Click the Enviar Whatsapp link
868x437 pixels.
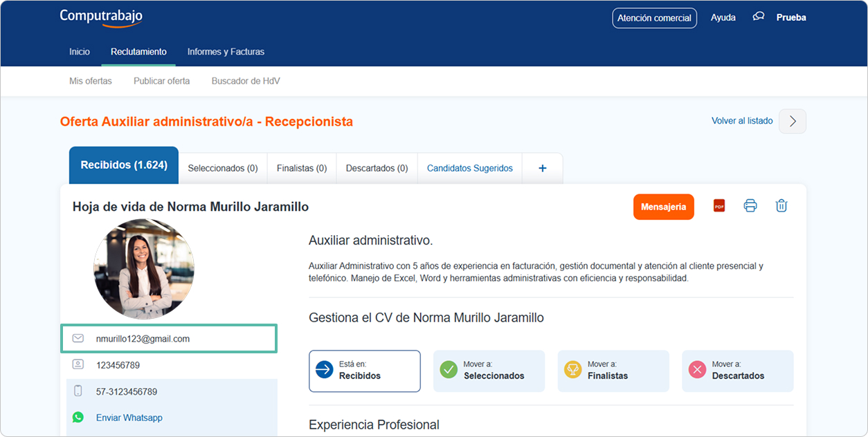coord(129,418)
